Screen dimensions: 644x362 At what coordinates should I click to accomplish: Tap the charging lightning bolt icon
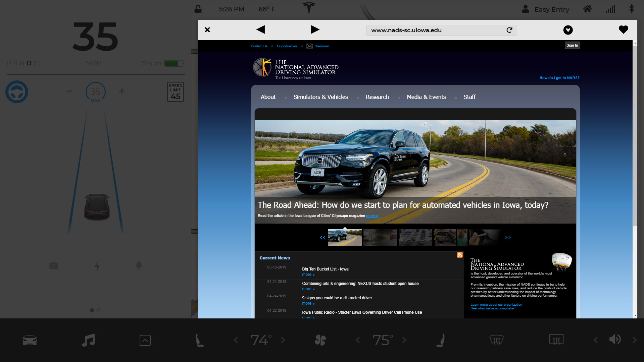pos(97,266)
